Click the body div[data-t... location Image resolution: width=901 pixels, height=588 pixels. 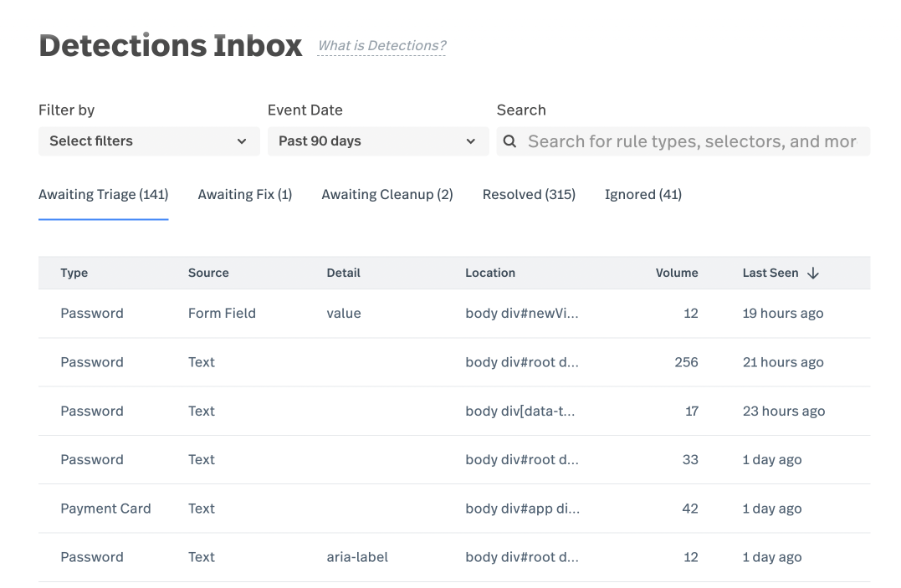tap(520, 411)
